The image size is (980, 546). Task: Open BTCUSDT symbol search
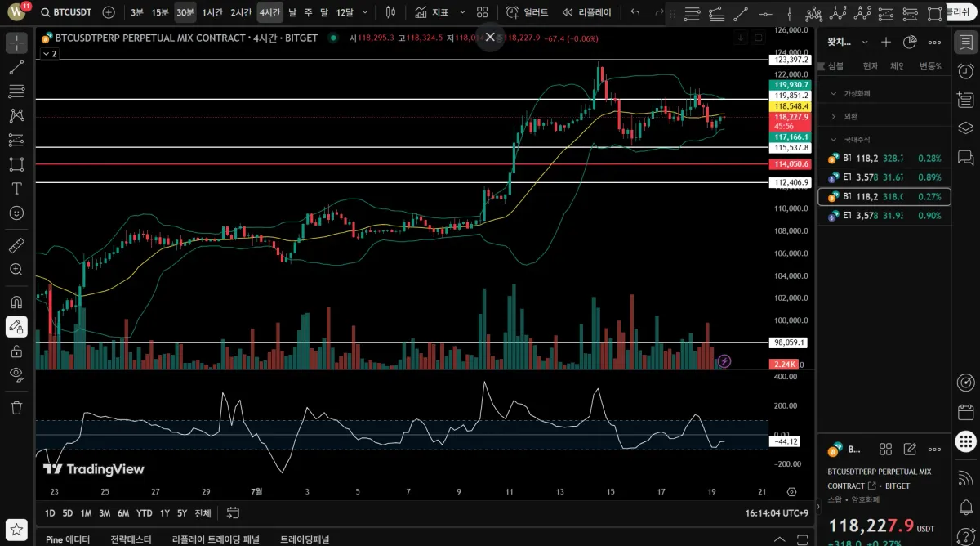66,12
